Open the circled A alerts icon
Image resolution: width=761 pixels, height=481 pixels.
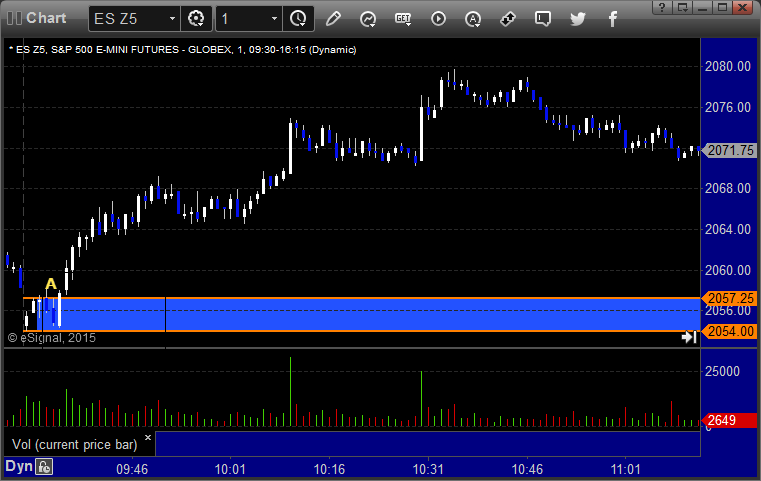tap(473, 19)
